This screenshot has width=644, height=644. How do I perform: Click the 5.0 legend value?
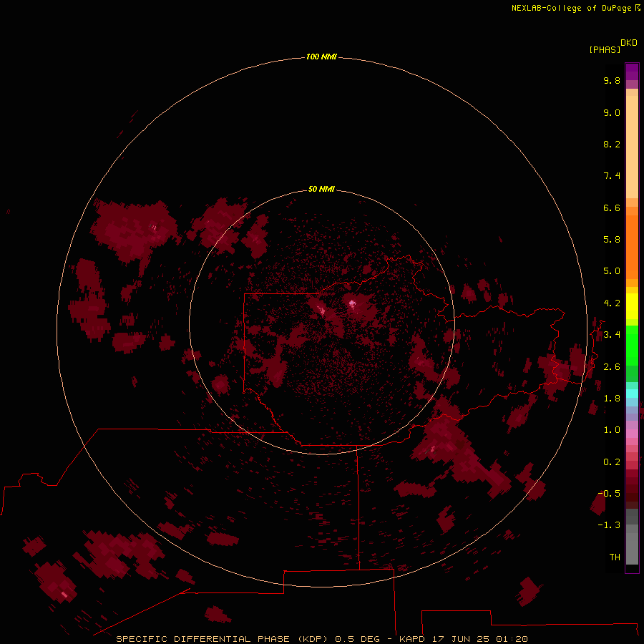pos(612,271)
